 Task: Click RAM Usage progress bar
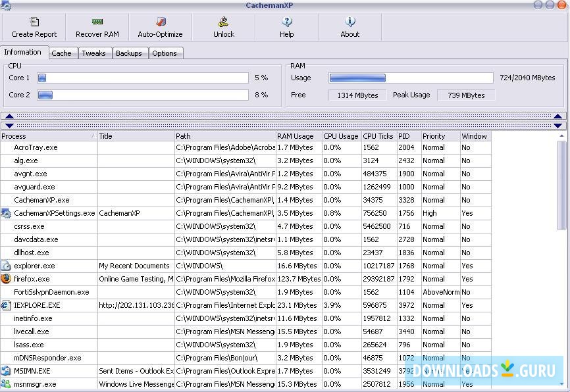click(x=411, y=78)
